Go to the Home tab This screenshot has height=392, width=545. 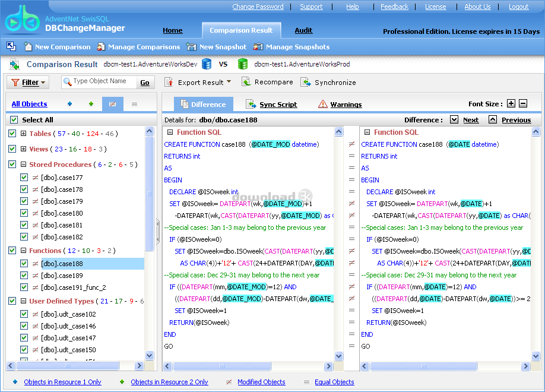point(173,31)
